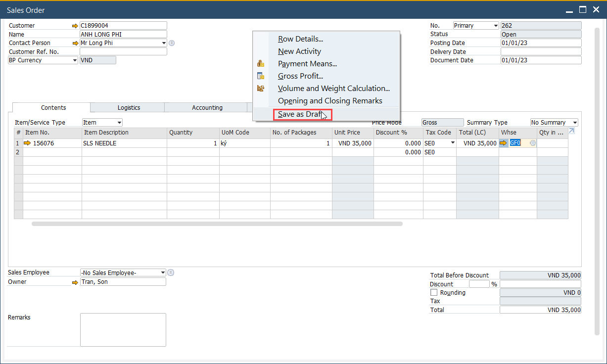Open the Accounting tab
The width and height of the screenshot is (607, 364).
207,108
